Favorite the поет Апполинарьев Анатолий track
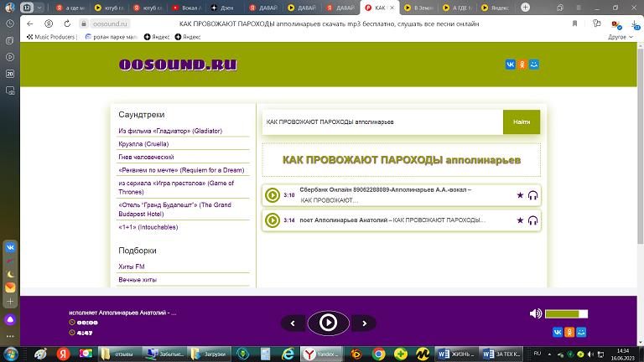 [x=520, y=220]
